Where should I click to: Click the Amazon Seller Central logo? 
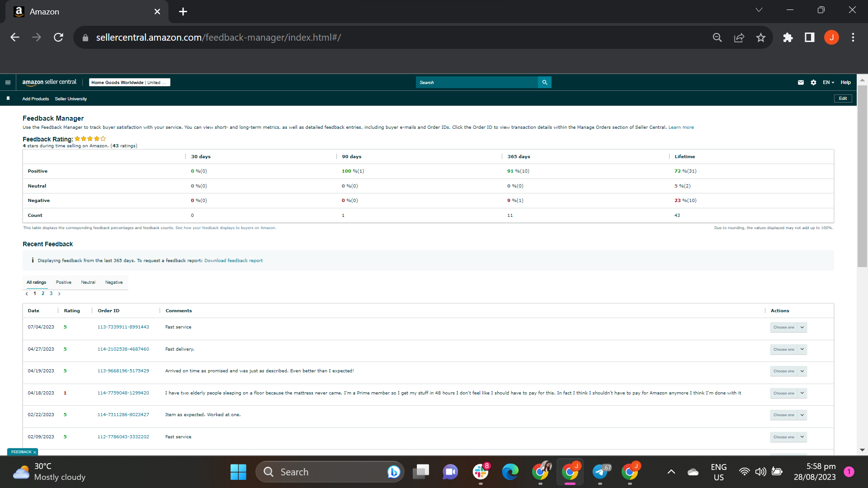49,82
